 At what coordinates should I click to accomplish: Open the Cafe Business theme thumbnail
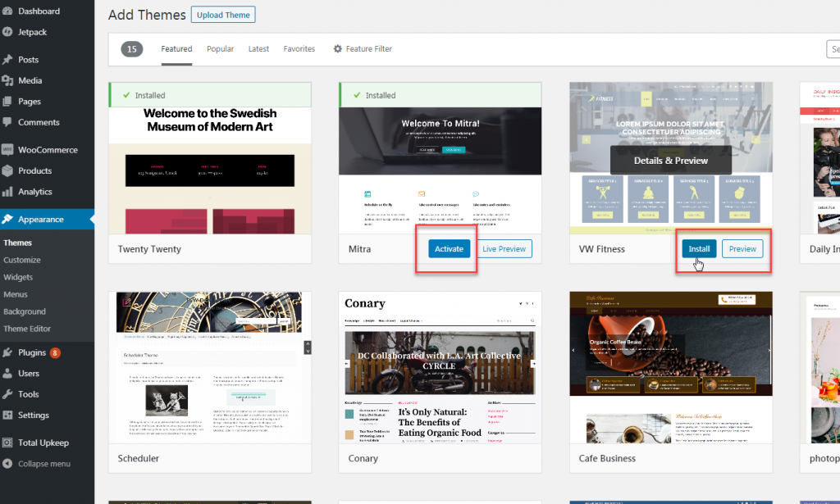pyautogui.click(x=671, y=367)
